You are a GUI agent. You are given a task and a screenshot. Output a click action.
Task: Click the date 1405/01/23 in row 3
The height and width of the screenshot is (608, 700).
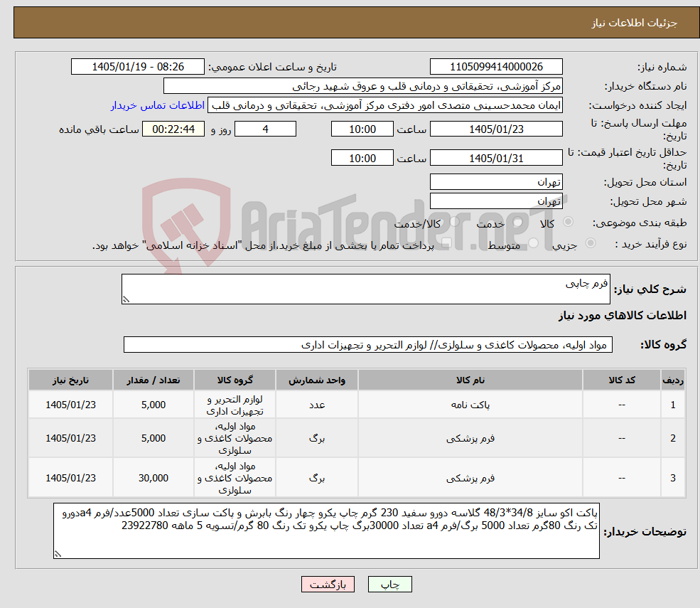point(70,478)
